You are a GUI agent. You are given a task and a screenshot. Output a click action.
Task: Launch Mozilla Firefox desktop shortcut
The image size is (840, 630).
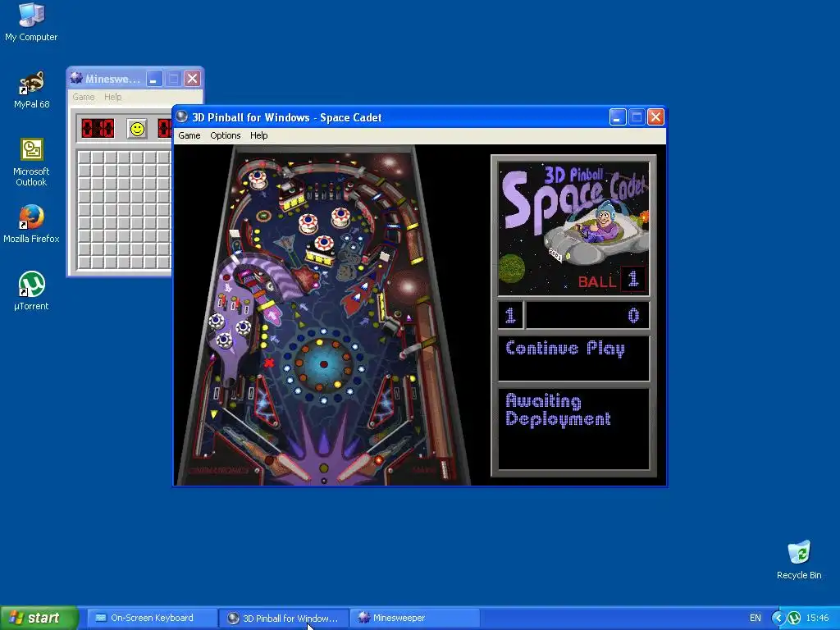(x=31, y=224)
